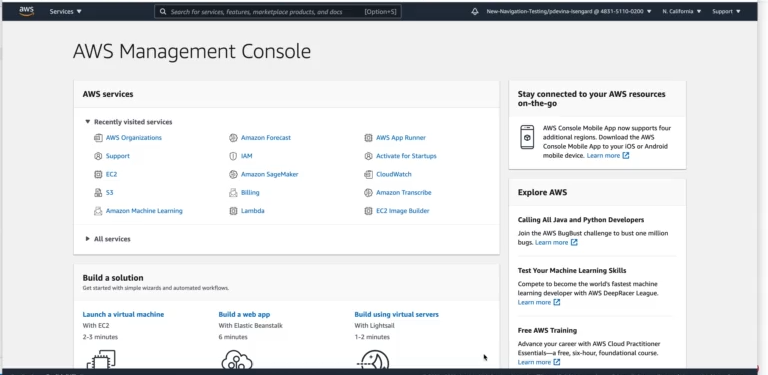Click the Explore AWS heading
Screen dimensions: 768x375
(x=542, y=192)
